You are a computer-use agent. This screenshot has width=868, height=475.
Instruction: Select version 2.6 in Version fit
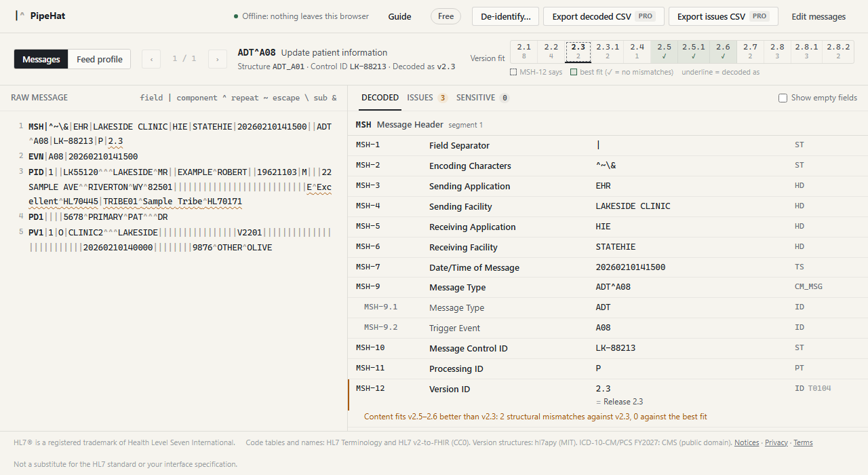coord(724,52)
